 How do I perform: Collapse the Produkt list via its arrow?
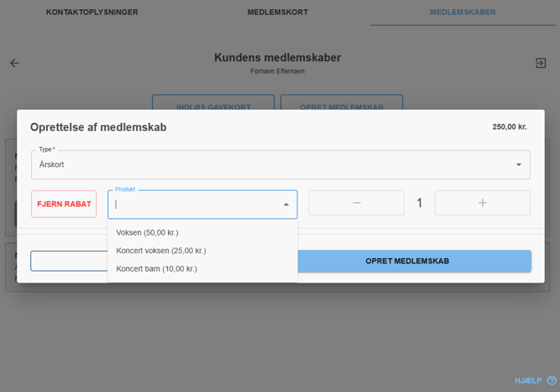286,205
